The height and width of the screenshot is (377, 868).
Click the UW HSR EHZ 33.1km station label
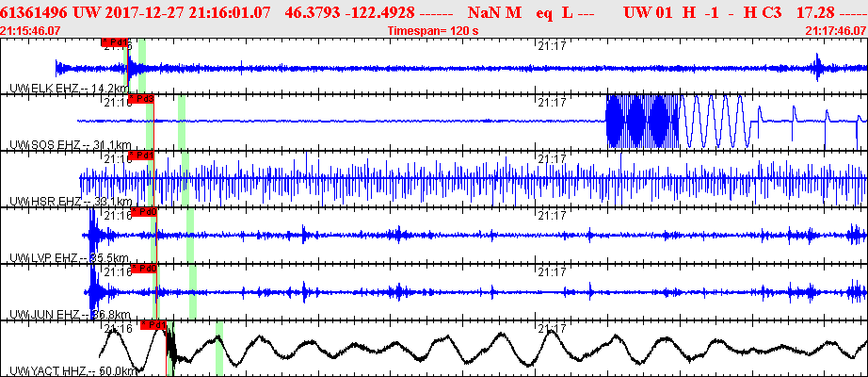pyautogui.click(x=71, y=201)
